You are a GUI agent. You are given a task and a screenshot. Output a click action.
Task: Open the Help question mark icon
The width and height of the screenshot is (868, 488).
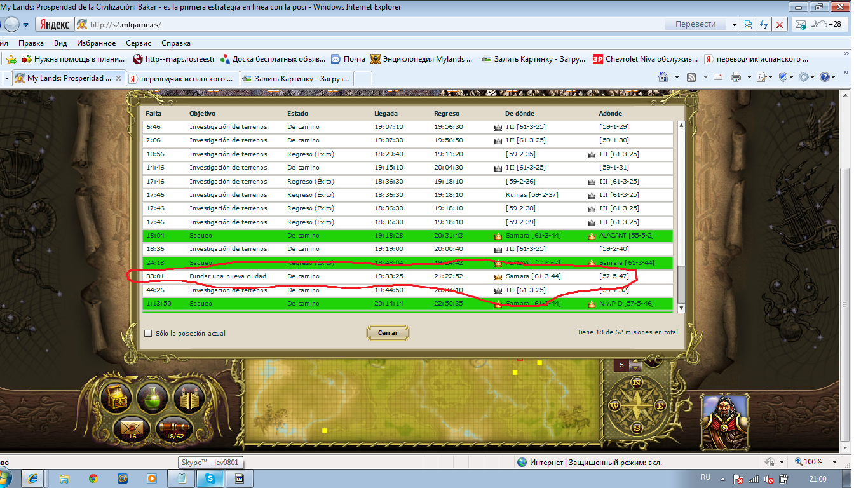[x=825, y=77]
